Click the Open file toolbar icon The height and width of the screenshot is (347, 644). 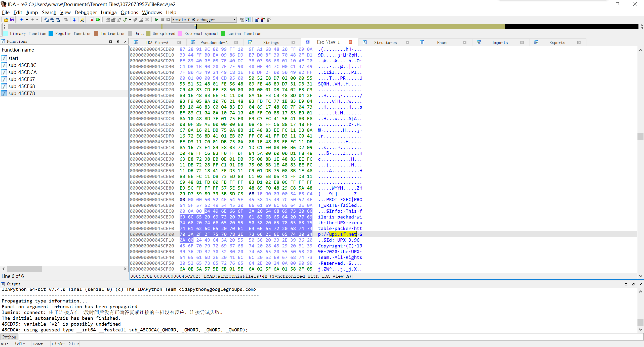point(6,20)
